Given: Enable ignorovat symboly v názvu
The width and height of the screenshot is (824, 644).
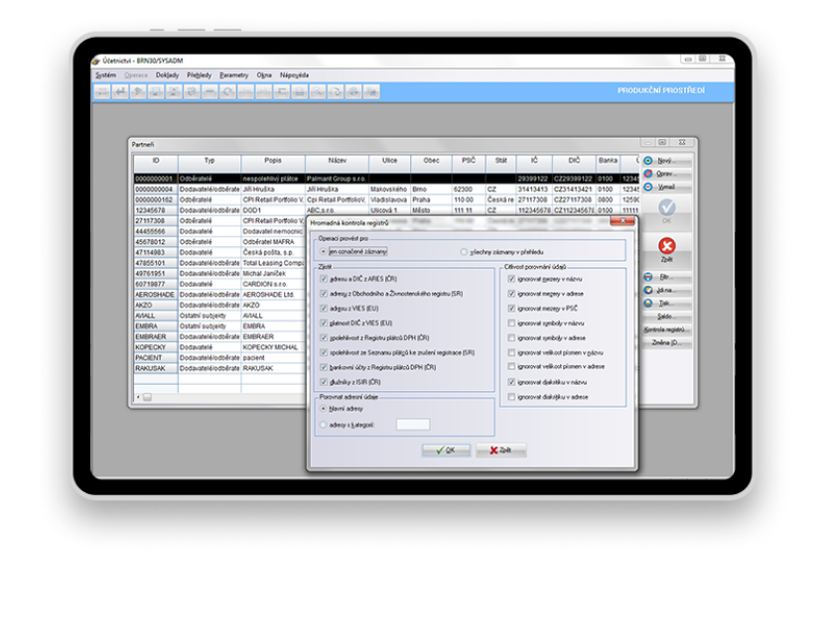Looking at the screenshot, I should (510, 322).
